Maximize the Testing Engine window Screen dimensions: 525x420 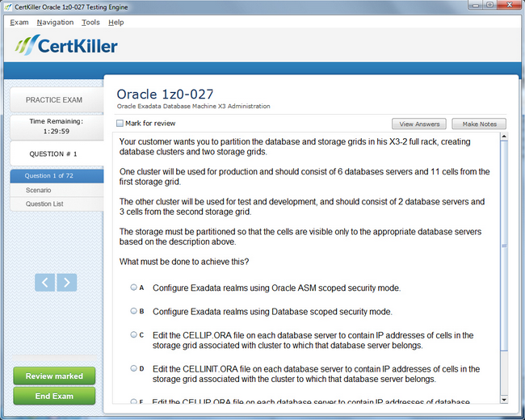point(489,5)
